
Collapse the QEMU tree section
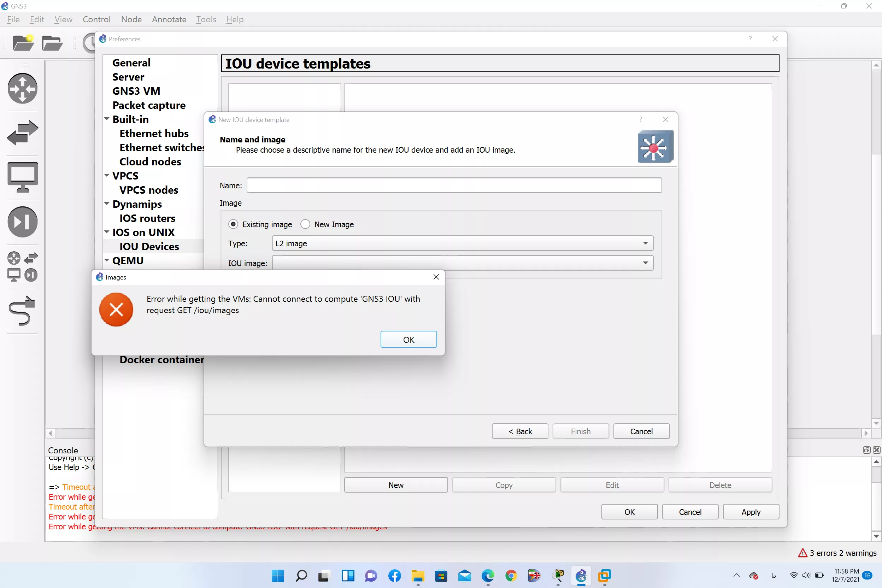[x=107, y=260]
